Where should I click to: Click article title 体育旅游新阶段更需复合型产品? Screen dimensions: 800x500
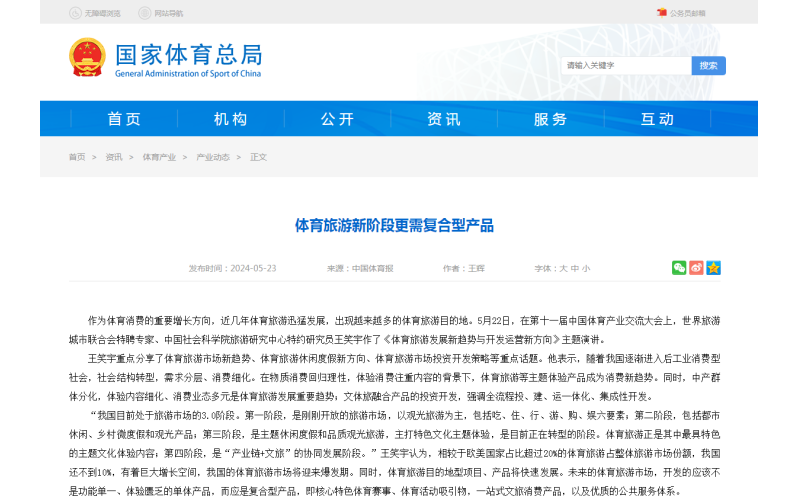[394, 226]
